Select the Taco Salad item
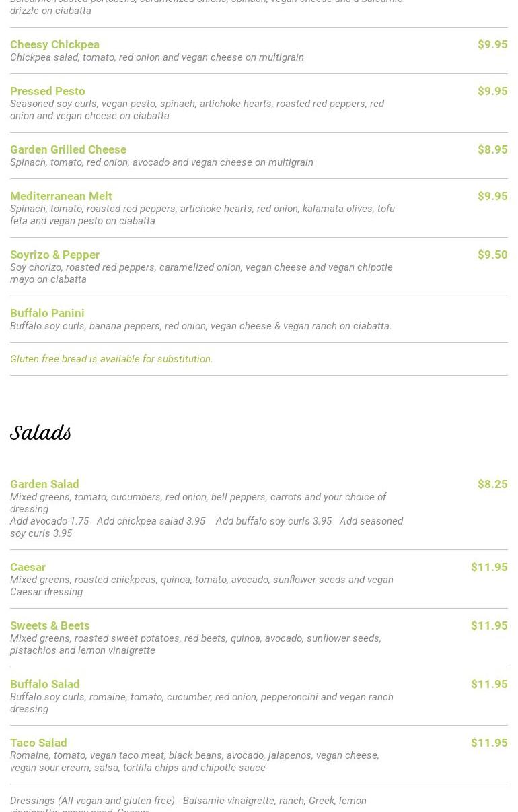This screenshot has width=518, height=812. point(38,743)
